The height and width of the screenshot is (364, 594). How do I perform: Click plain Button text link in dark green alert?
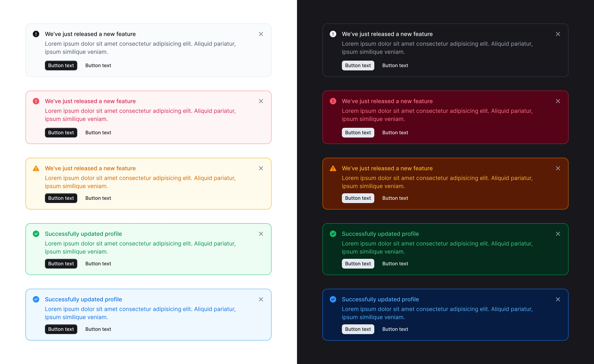[395, 264]
